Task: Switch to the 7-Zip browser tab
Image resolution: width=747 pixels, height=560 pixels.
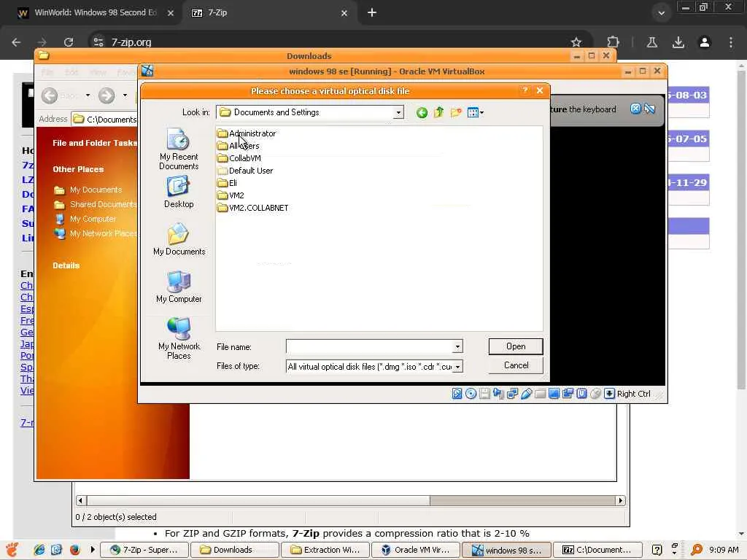Action: click(270, 13)
